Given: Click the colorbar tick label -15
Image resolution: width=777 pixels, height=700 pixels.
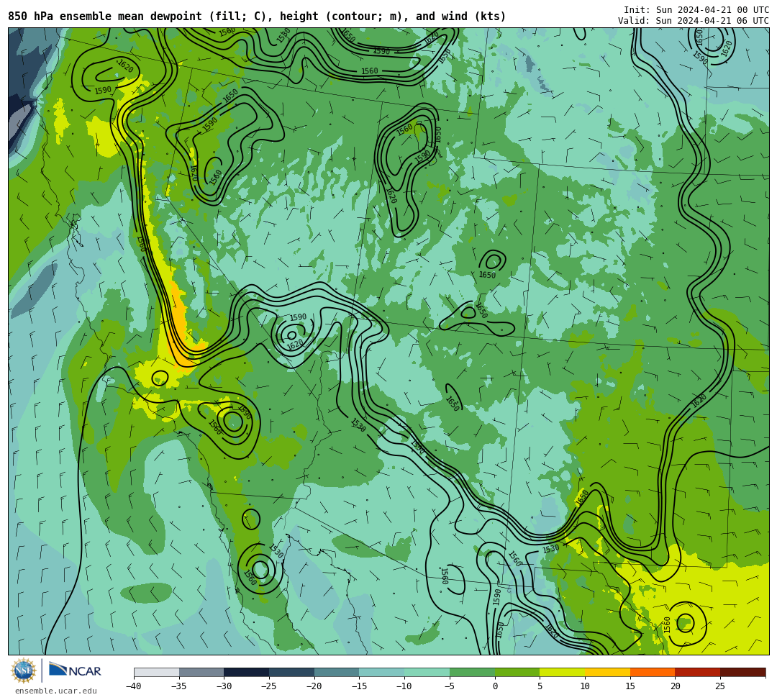Looking at the screenshot, I should [359, 686].
